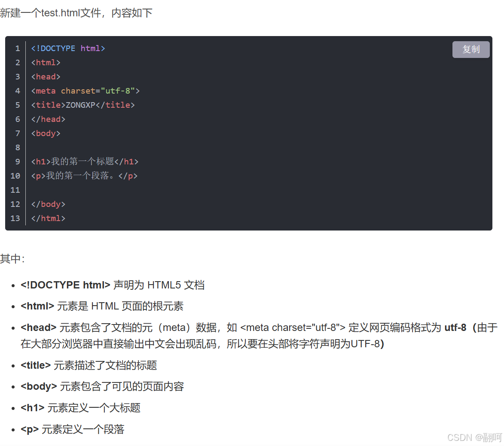Click the <h1>我的第一个标题</h1> code line
Viewport: 504px width, 446px height.
(85, 161)
